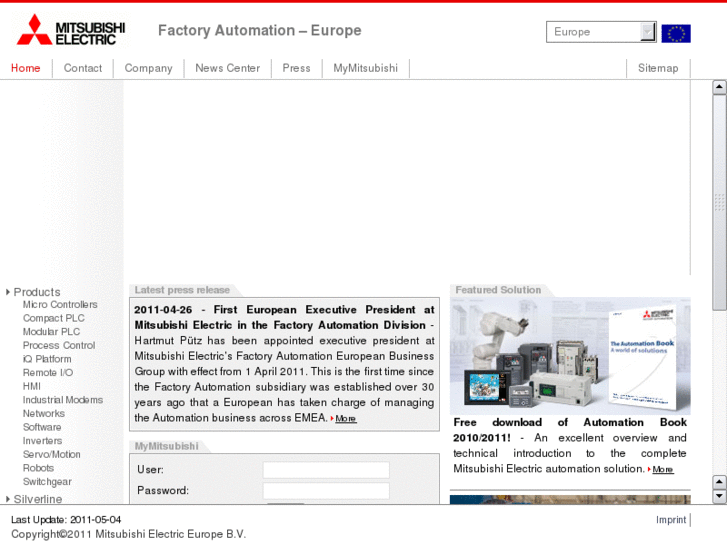727x545 pixels.
Task: Open the Press menu item
Action: pyautogui.click(x=296, y=68)
